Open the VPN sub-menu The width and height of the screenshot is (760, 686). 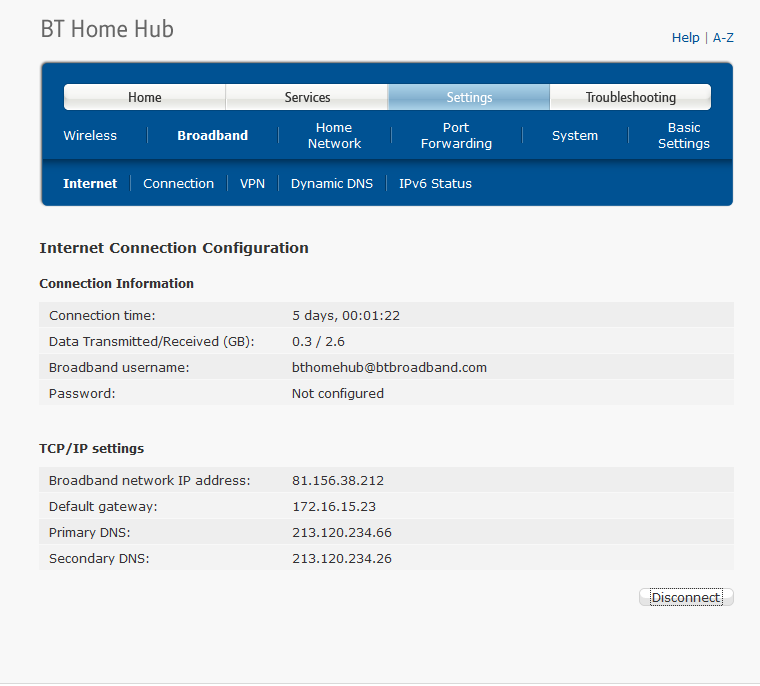tap(253, 183)
